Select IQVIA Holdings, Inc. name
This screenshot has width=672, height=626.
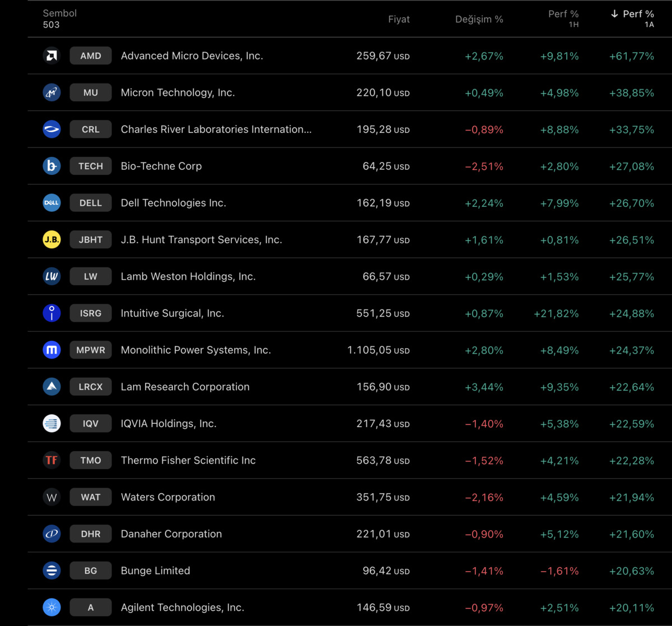169,423
